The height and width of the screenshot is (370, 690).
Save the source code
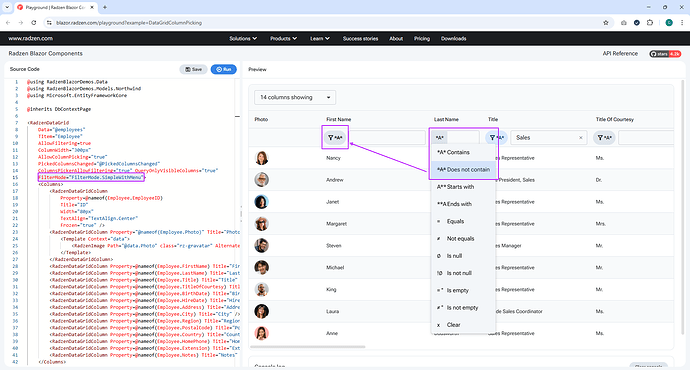click(x=193, y=69)
